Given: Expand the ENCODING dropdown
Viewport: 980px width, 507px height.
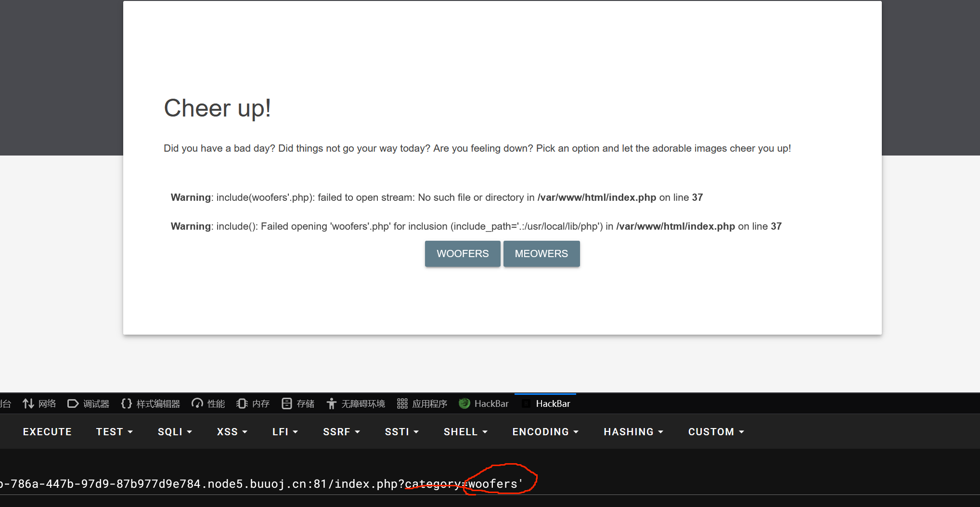Looking at the screenshot, I should 545,432.
